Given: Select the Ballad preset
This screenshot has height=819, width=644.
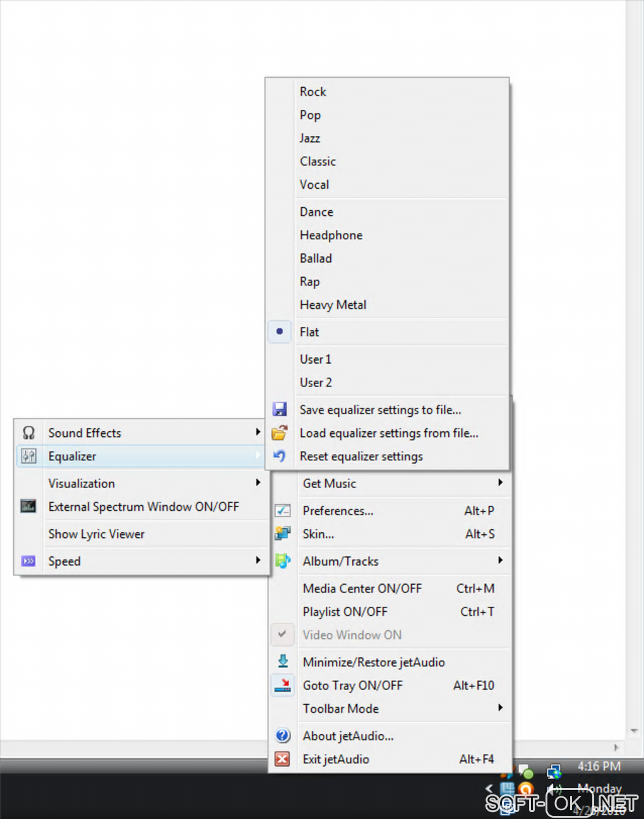Looking at the screenshot, I should tap(387, 258).
